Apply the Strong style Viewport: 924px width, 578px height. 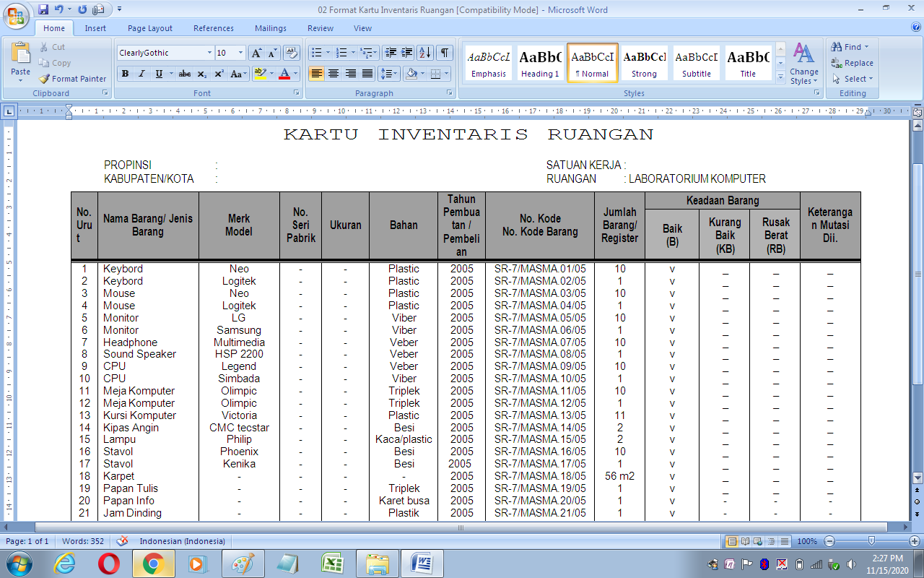click(645, 63)
